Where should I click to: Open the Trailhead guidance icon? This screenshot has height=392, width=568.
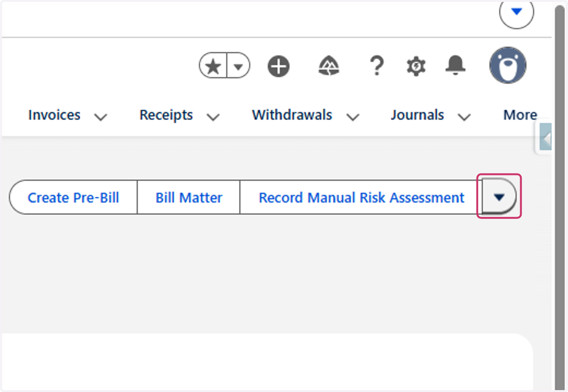click(329, 66)
